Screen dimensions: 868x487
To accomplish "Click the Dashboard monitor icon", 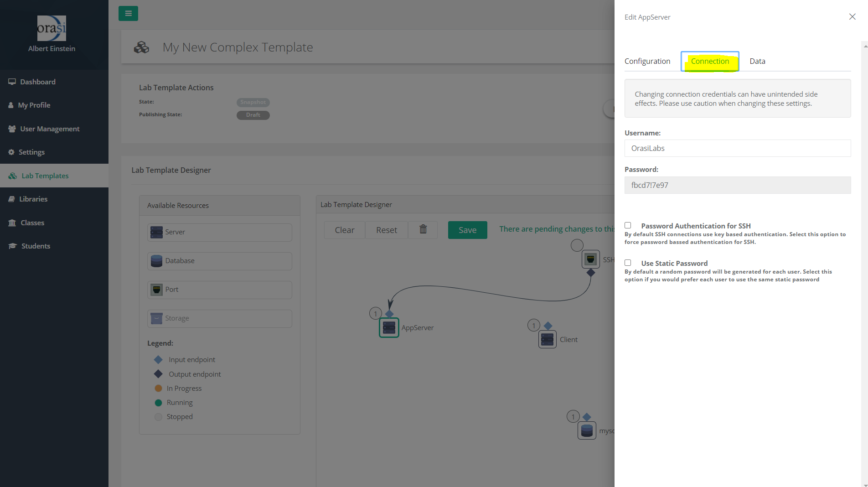I will click(12, 82).
